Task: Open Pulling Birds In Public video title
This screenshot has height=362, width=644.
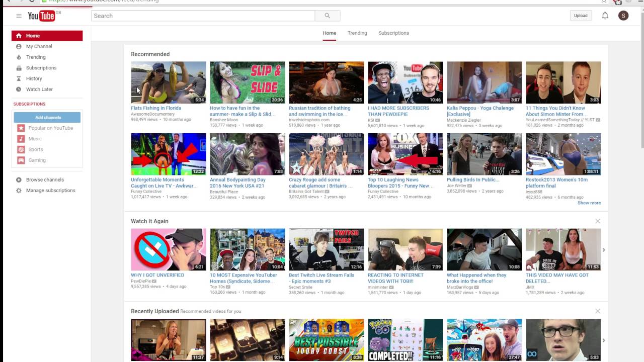Action: (473, 179)
